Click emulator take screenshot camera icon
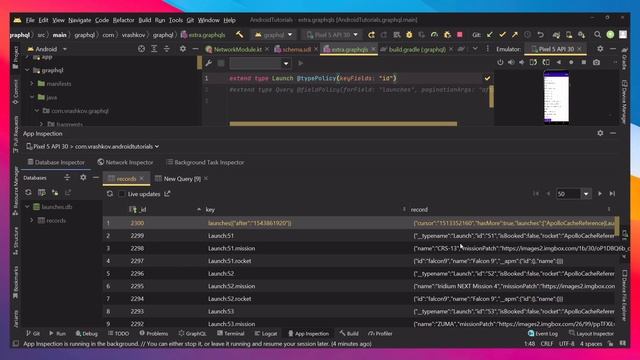This screenshot has height=360, width=640. point(596,62)
